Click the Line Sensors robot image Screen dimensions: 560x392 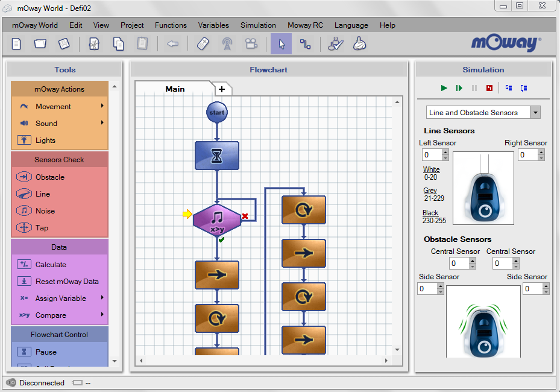point(483,188)
